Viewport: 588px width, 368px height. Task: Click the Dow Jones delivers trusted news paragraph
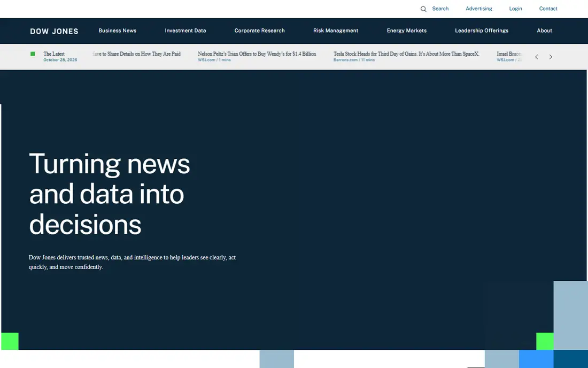coord(132,262)
